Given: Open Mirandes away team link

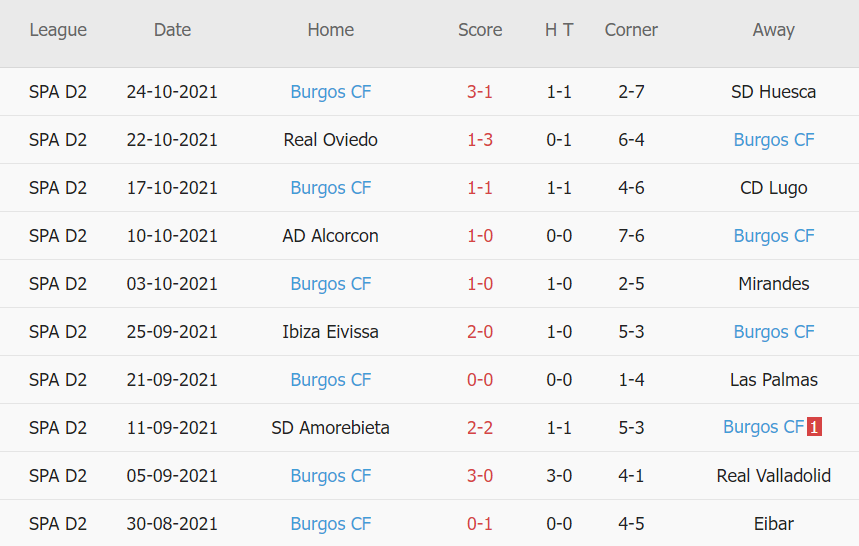Looking at the screenshot, I should tap(774, 284).
